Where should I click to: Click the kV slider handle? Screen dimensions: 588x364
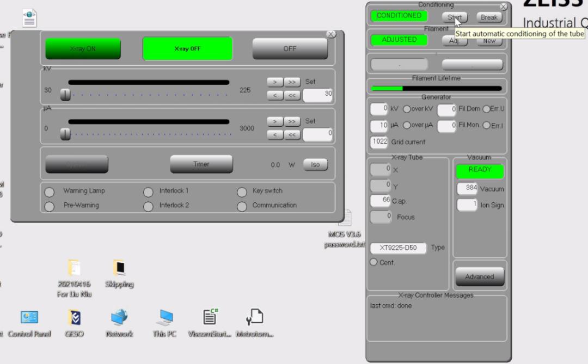click(x=65, y=95)
